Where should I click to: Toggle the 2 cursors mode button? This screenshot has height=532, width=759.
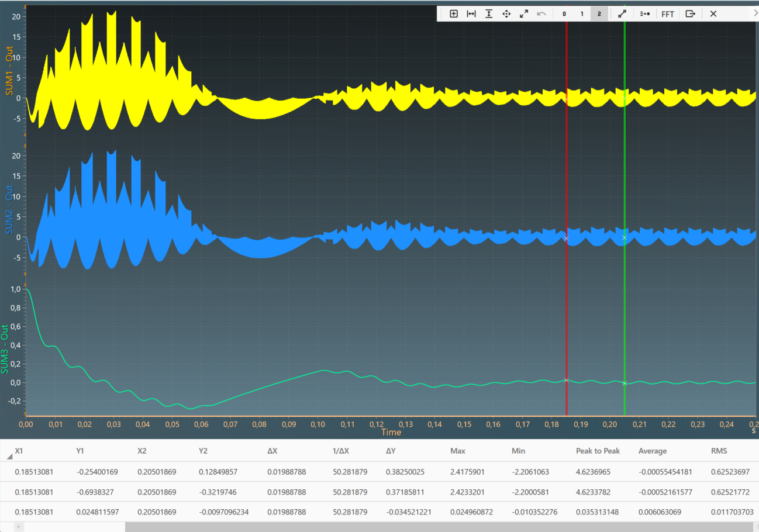[599, 13]
